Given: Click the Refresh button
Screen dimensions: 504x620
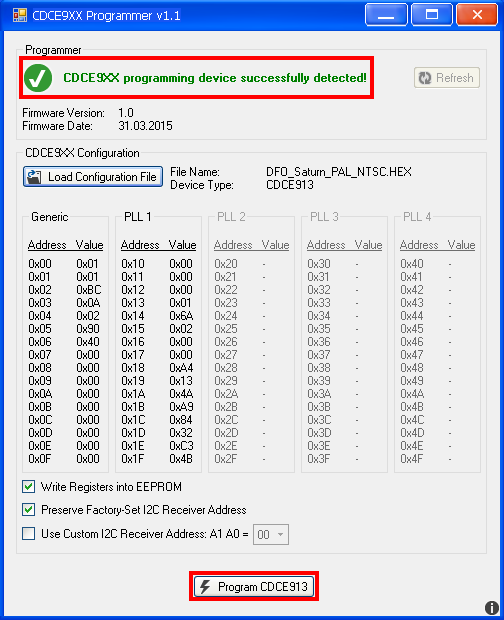Looking at the screenshot, I should point(447,78).
